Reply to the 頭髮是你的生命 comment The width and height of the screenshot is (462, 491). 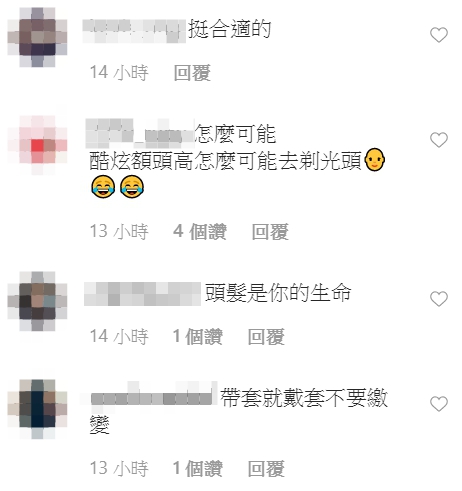[266, 337]
